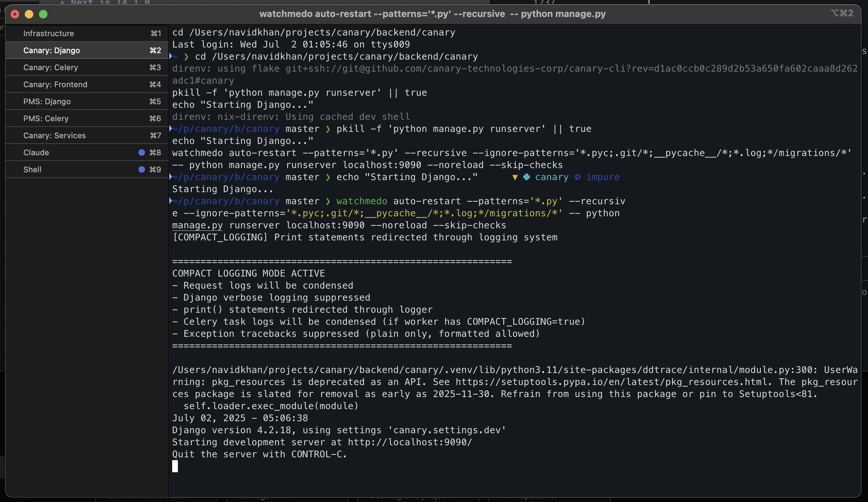Viewport: 868px width, 502px height.
Task: Open the Canary: Services session
Action: [x=54, y=135]
